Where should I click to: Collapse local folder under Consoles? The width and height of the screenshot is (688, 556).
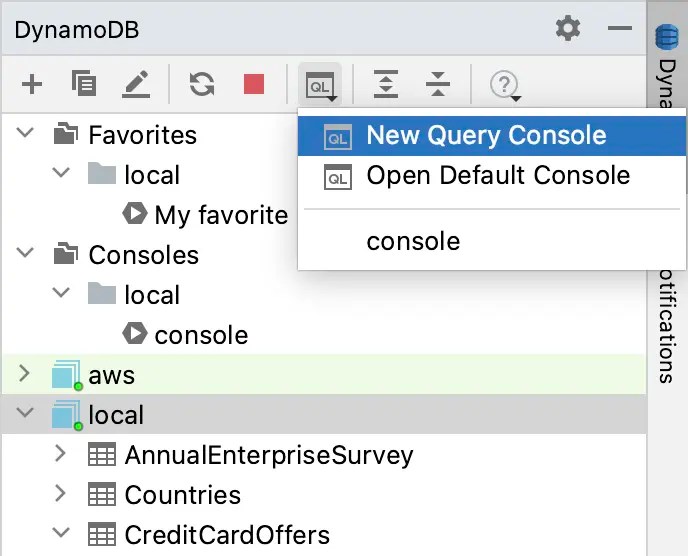coord(61,293)
